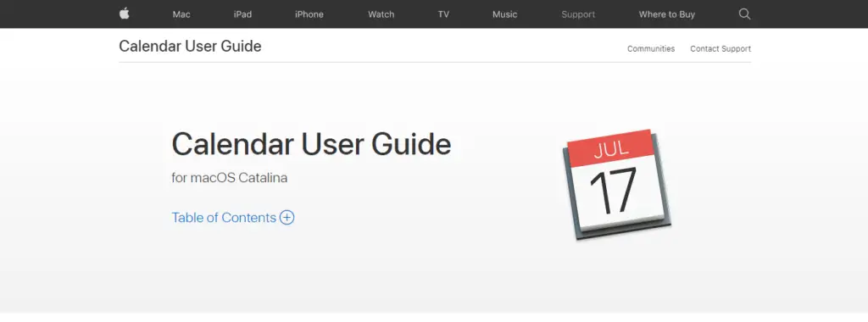This screenshot has width=868, height=322.
Task: Open the Contact Support link
Action: click(721, 48)
